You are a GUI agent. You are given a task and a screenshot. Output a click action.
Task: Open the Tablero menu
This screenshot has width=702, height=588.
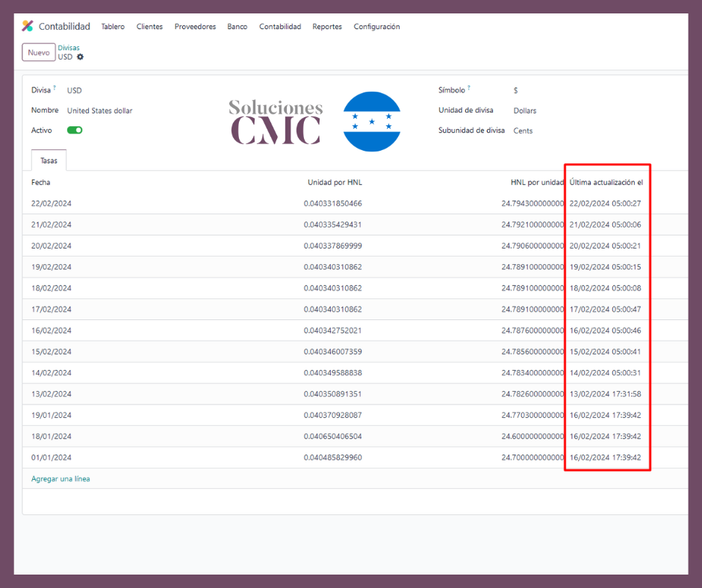coord(113,27)
